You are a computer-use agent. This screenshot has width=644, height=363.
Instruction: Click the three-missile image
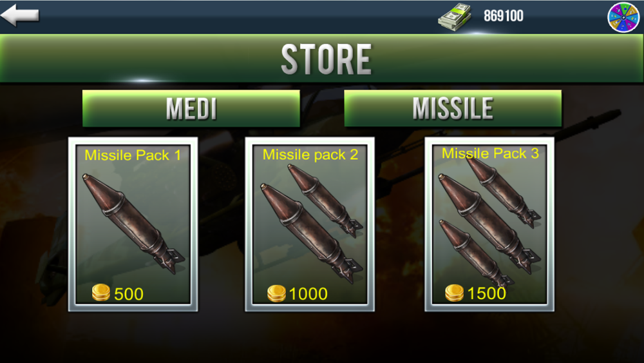click(x=489, y=222)
